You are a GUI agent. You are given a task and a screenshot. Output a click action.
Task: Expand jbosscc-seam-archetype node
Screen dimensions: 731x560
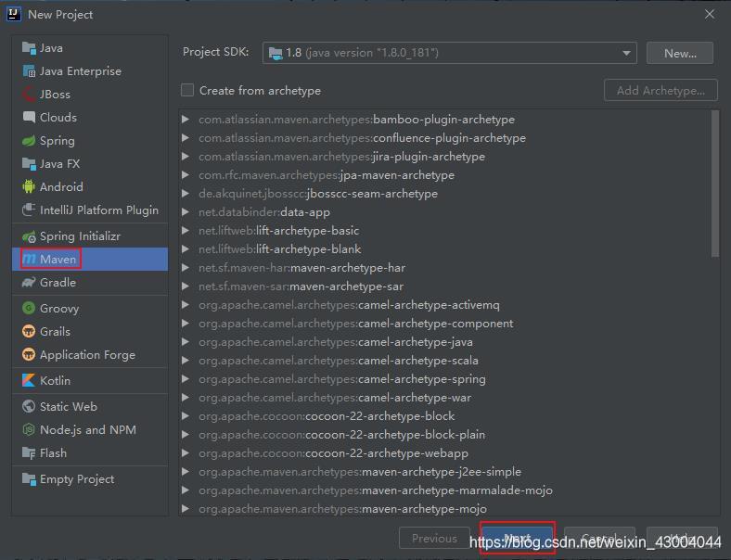coord(186,194)
